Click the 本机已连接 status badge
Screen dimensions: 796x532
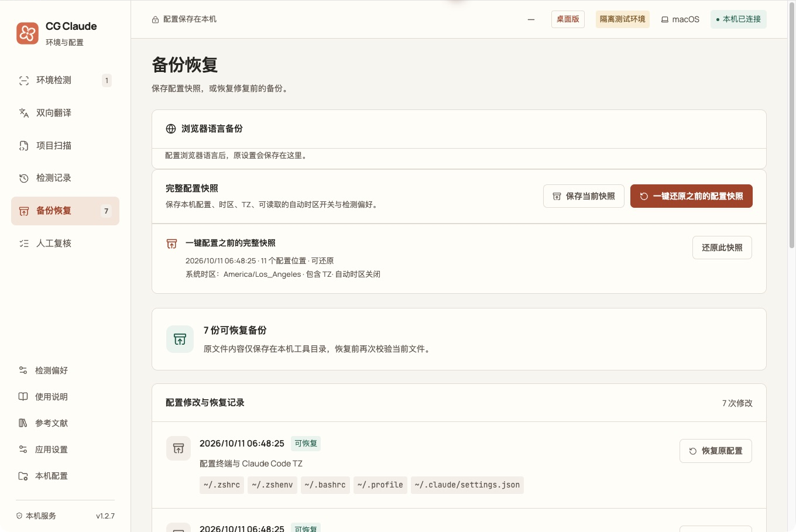[x=739, y=19]
